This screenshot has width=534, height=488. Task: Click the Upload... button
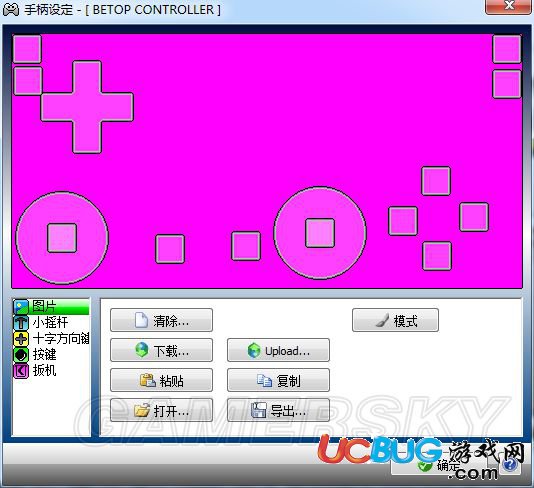(x=278, y=350)
